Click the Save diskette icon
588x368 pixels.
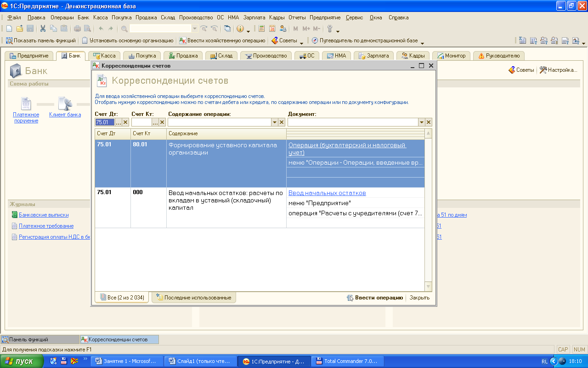30,29
